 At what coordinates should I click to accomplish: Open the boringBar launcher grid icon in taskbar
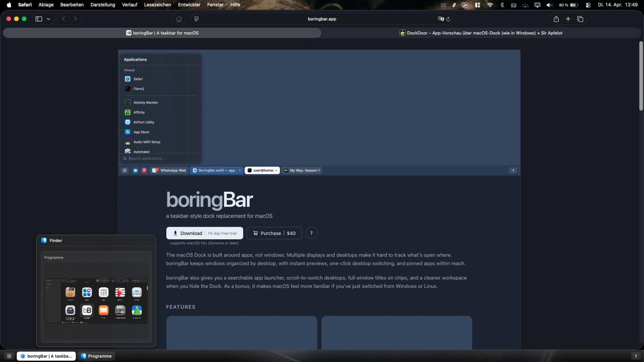tap(9, 356)
